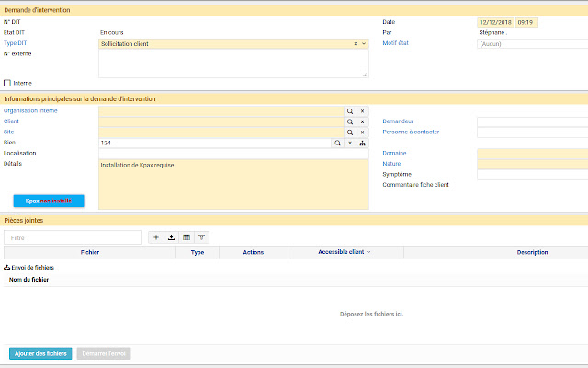588x368 pixels.
Task: Click Ajouter des fichiers button
Action: click(40, 353)
